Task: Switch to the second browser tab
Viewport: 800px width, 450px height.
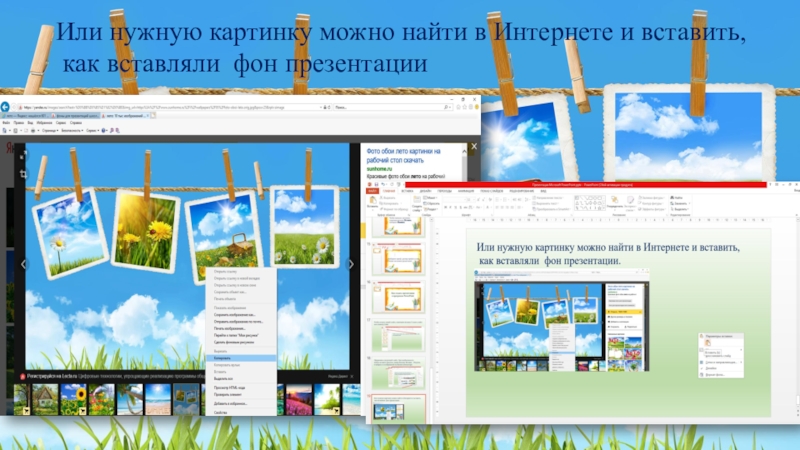Action: coord(75,116)
